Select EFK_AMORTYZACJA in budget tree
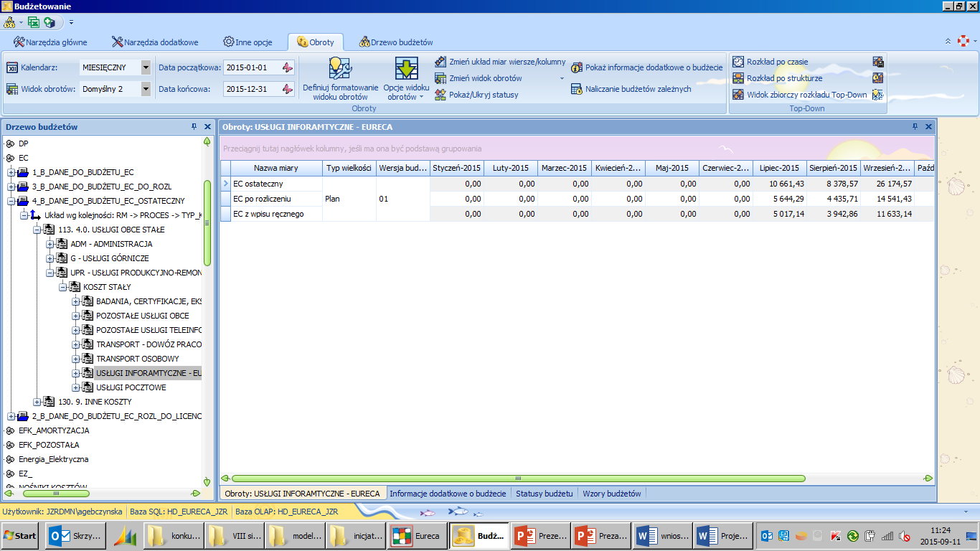Screen dimensions: 980x551 tap(54, 430)
